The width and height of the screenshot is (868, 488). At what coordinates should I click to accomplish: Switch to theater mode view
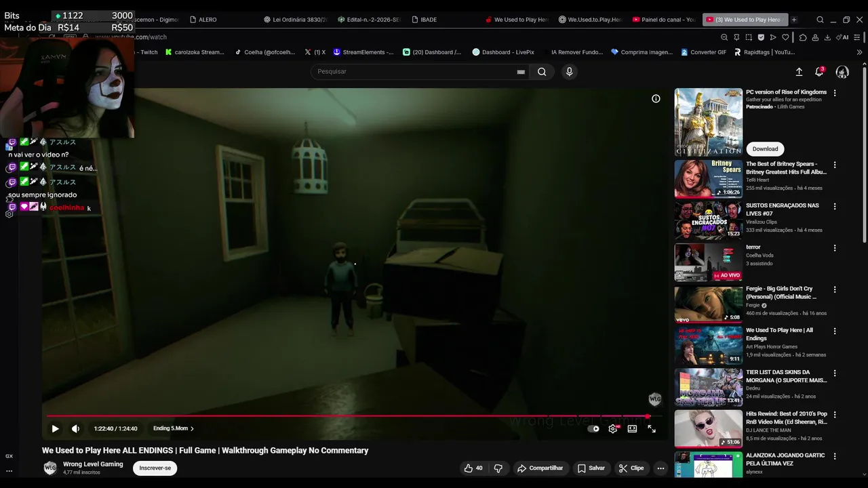pyautogui.click(x=632, y=428)
